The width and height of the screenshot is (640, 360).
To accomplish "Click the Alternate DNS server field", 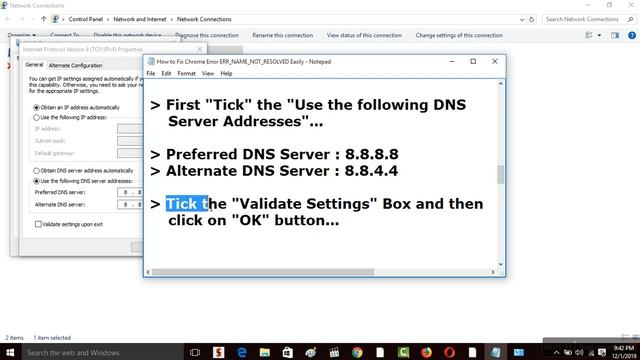I will 130,204.
